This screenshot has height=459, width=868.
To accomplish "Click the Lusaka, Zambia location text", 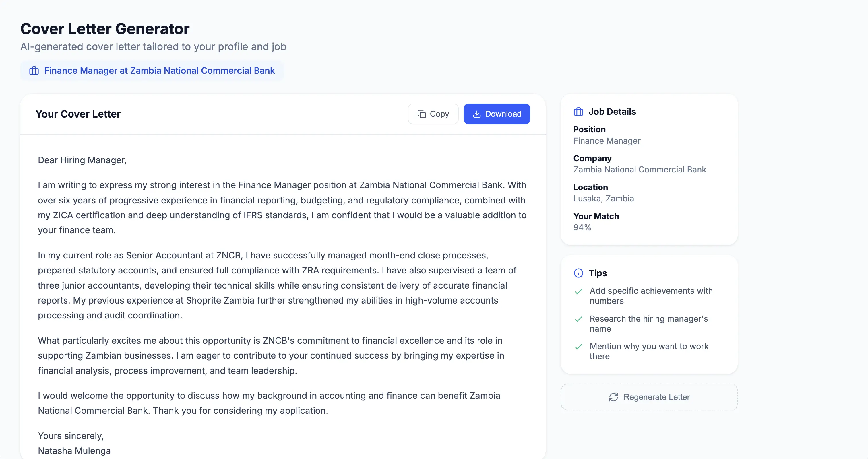I will coord(603,199).
